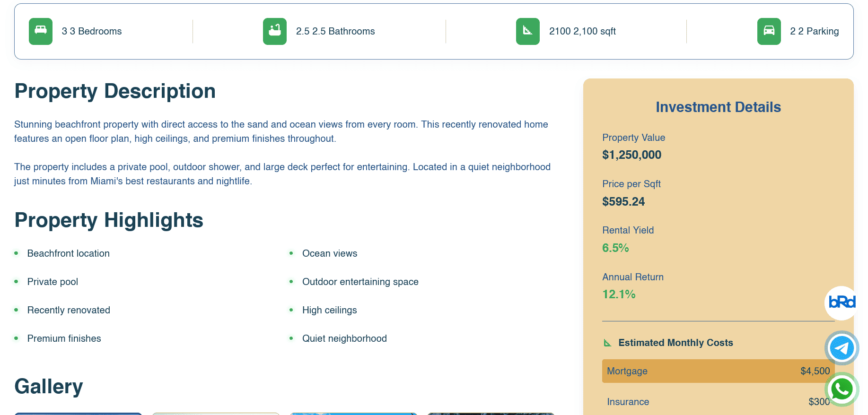Click the 6.5% rental yield figure

(615, 248)
